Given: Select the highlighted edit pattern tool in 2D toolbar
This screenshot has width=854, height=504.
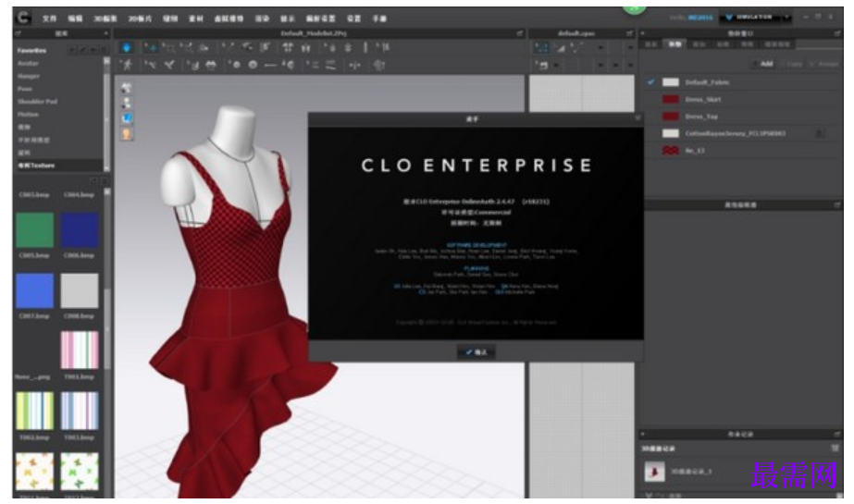Looking at the screenshot, I should tap(541, 48).
